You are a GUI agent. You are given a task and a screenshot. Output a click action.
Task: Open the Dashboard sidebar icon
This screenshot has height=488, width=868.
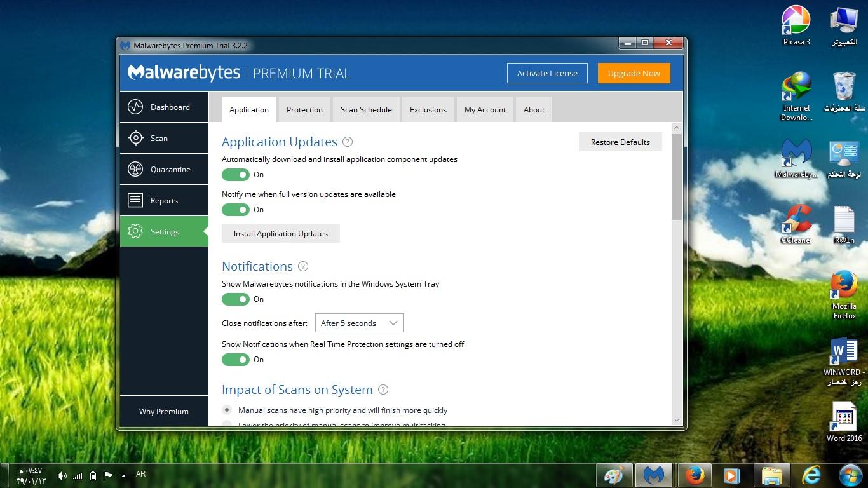coord(135,107)
